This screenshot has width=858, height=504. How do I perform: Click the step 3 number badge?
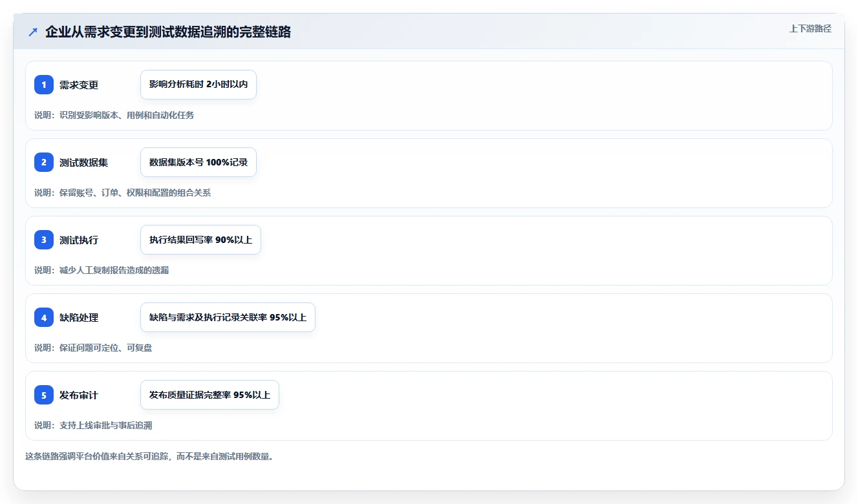click(x=44, y=240)
